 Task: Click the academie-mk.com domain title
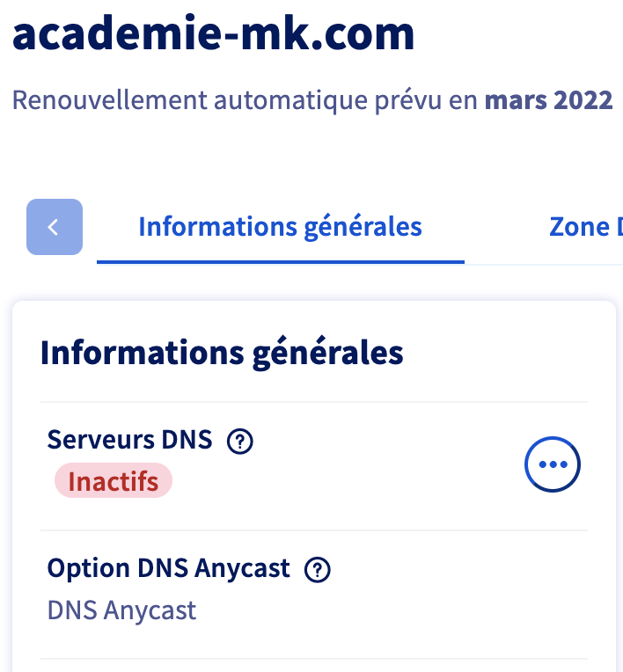[x=214, y=33]
